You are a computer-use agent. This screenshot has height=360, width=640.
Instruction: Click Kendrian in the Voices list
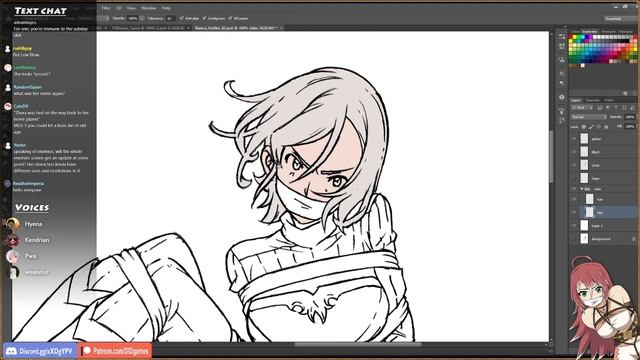pos(37,240)
